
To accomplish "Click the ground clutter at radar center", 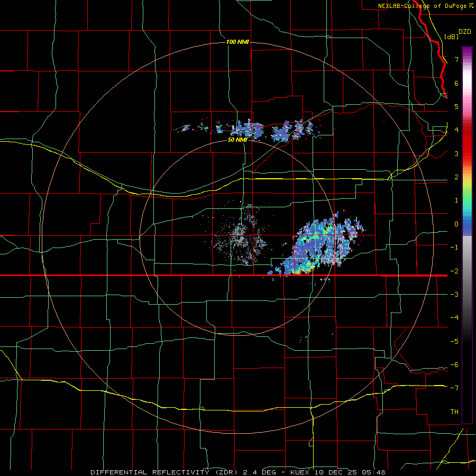I will click(x=240, y=237).
